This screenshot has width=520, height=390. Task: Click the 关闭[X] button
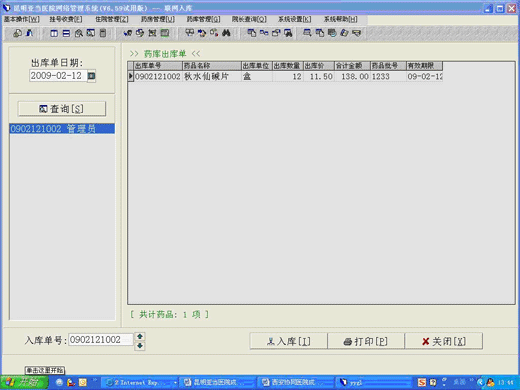tap(444, 341)
